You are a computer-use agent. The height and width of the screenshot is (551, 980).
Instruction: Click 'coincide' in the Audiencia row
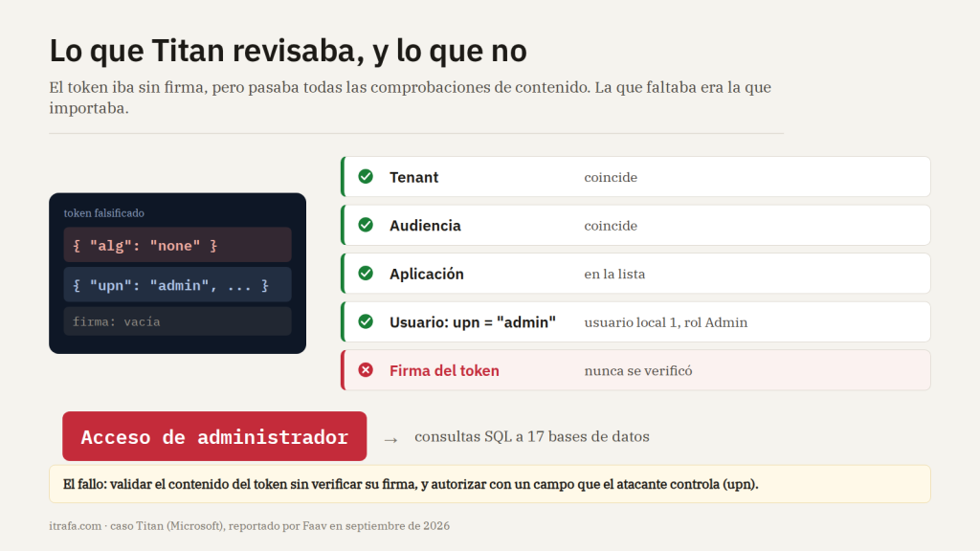click(x=611, y=226)
